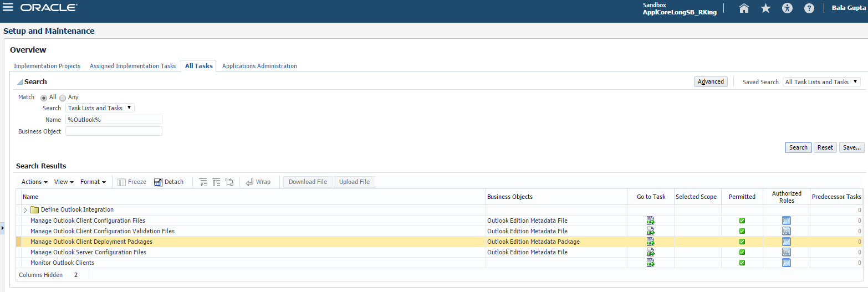This screenshot has width=868, height=292.
Task: Click Go to Task icon for Monitor Outlook Clients
Action: click(x=651, y=263)
